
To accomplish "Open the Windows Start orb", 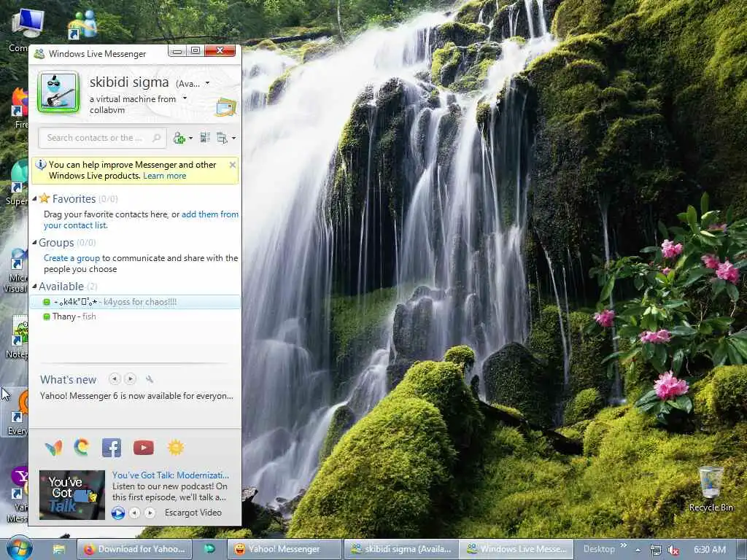I will point(18,548).
